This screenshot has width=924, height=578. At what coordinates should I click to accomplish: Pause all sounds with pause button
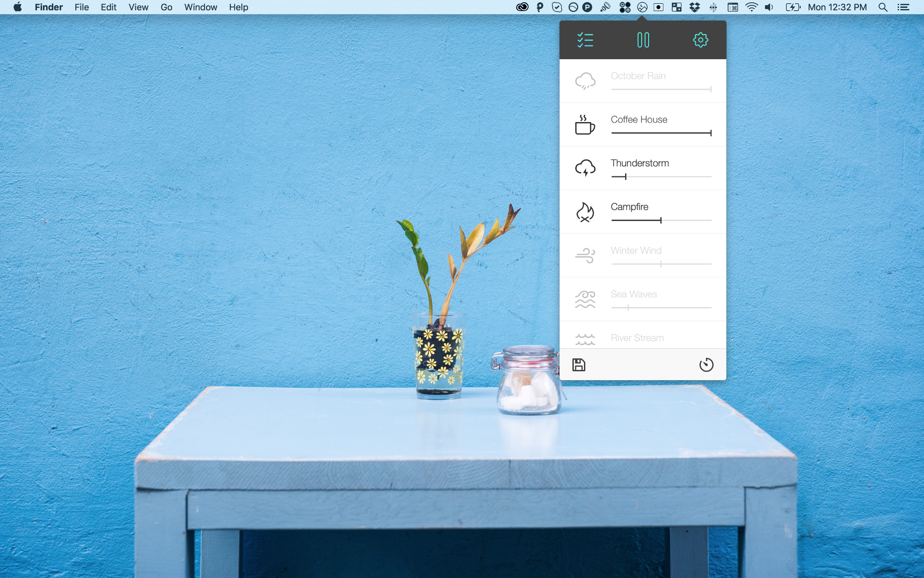tap(643, 40)
